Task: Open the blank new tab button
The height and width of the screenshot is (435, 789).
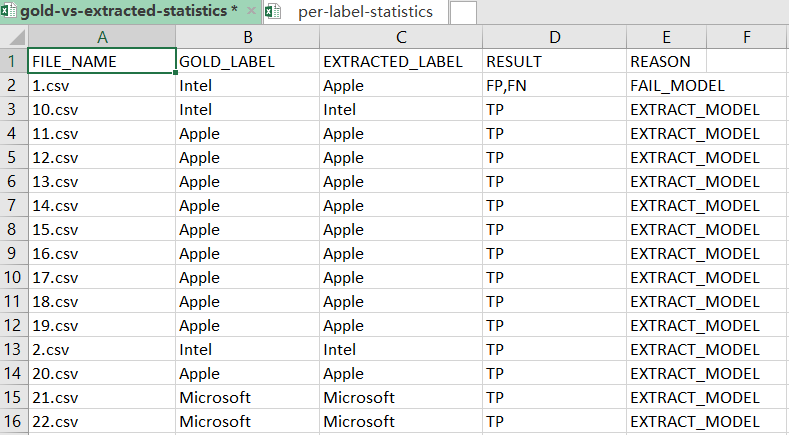Action: coord(463,12)
